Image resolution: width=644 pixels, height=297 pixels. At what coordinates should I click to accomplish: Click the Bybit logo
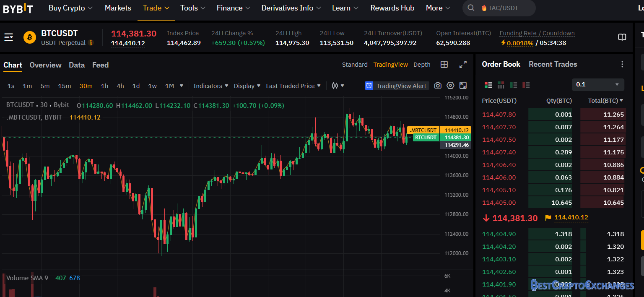click(x=18, y=8)
